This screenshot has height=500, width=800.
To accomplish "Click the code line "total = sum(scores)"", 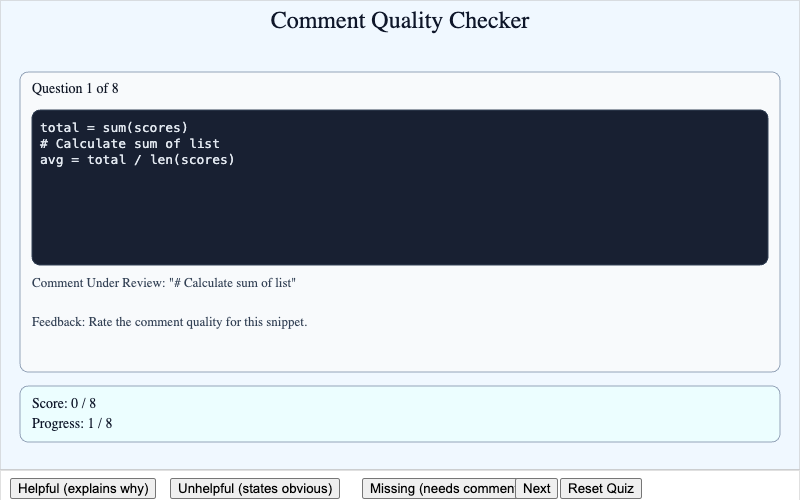I will pos(114,127).
